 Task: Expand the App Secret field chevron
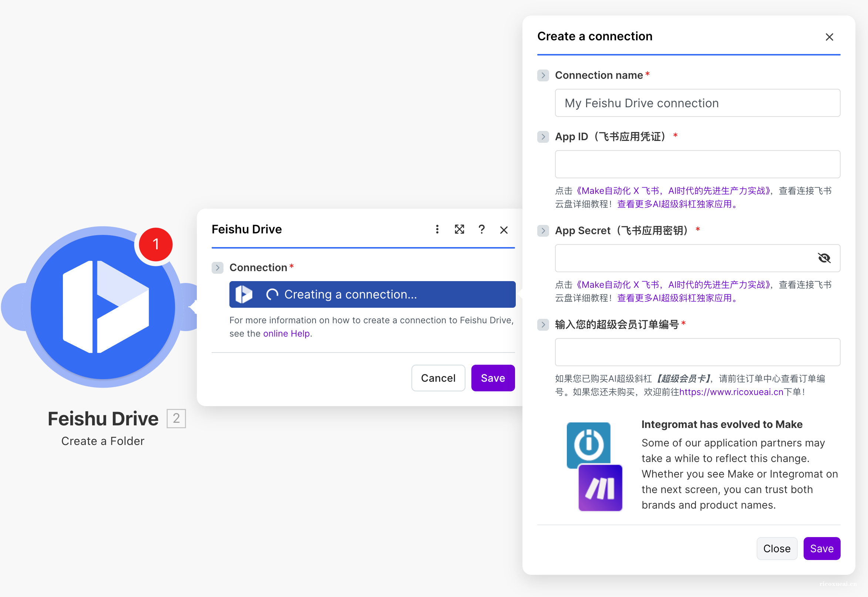coord(543,231)
